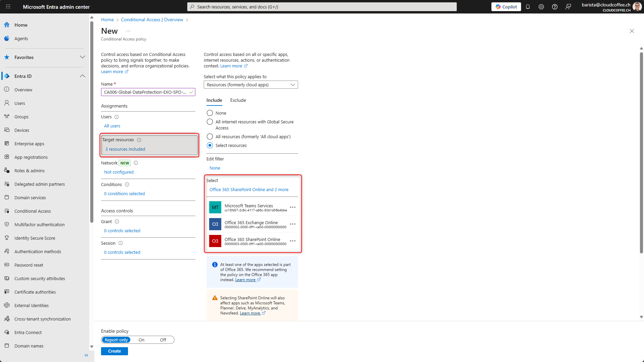Viewport: 644px width, 362px height.
Task: Click the info icon next to Conditions
Action: (127, 184)
